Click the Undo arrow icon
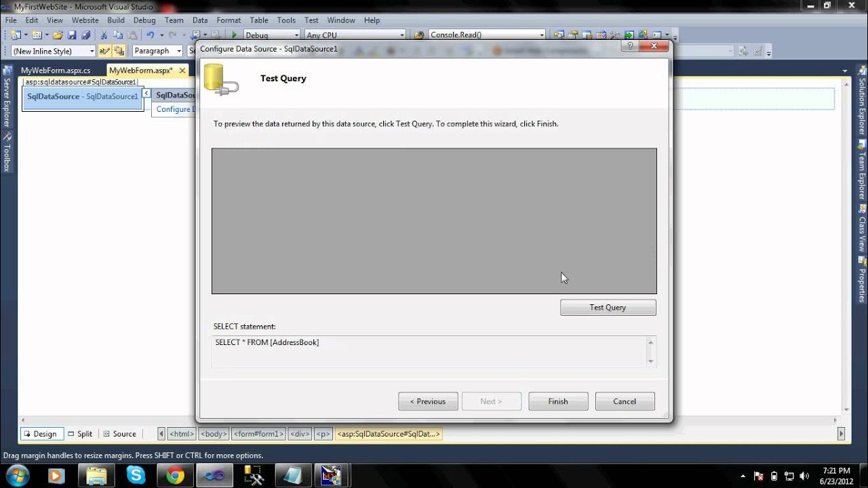The height and width of the screenshot is (488, 868). (x=150, y=35)
